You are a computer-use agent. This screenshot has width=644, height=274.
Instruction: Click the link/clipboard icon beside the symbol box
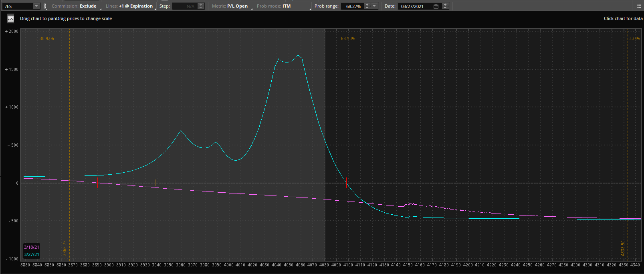click(44, 6)
